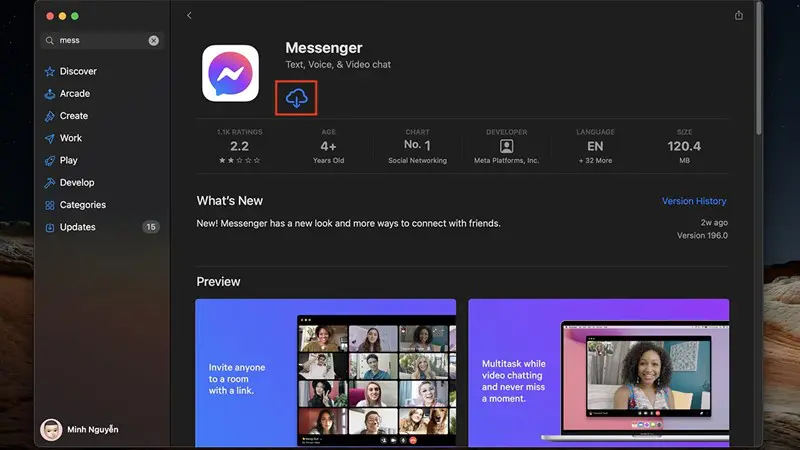Viewport: 800px width, 450px height.
Task: Open Updates with 15 pending
Action: [x=77, y=227]
